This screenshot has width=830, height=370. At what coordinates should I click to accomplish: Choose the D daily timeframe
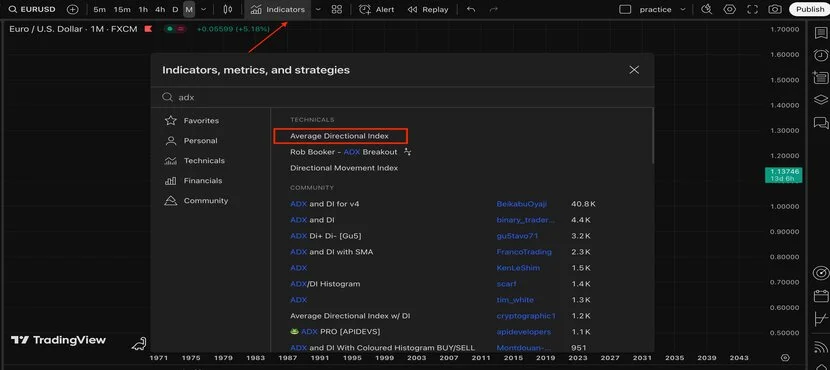pyautogui.click(x=175, y=10)
